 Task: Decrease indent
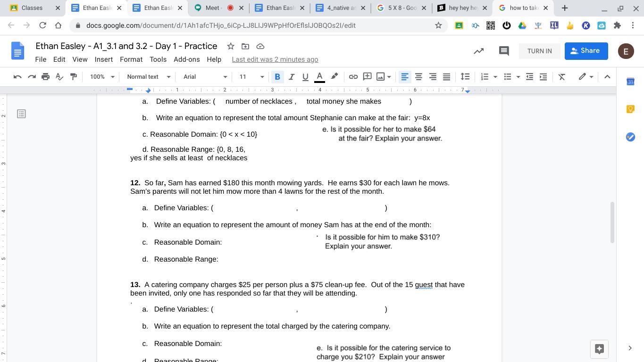529,77
